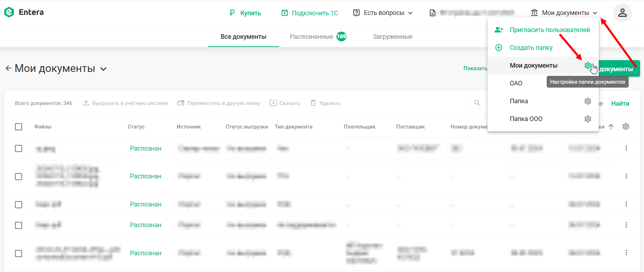This screenshot has height=272, width=644.
Task: Switch to Все документы tab
Action: coord(243,37)
